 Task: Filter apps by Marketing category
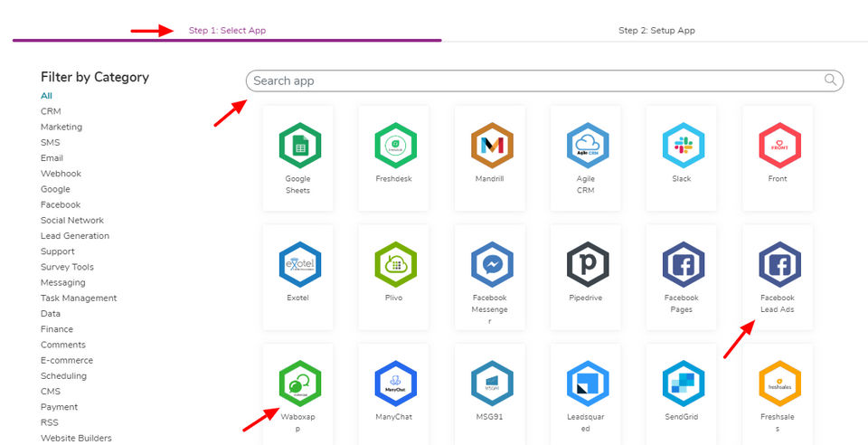pos(61,127)
